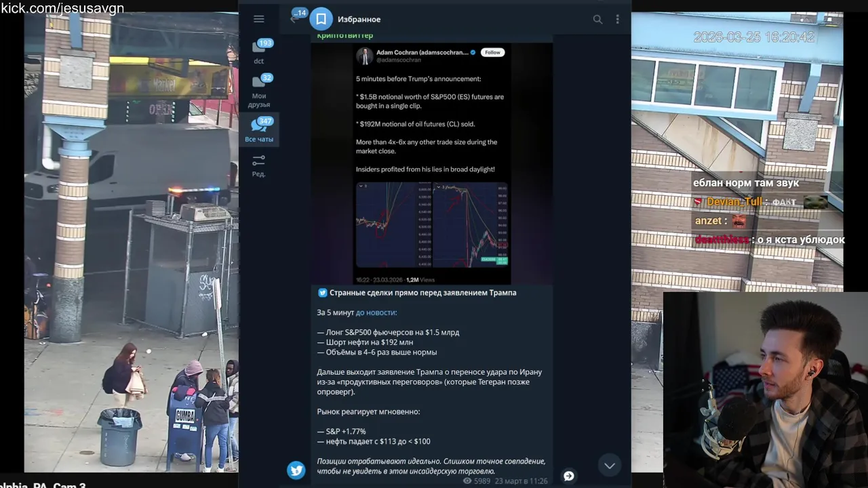Click the 'S&P +1.77%' line

[x=342, y=431]
